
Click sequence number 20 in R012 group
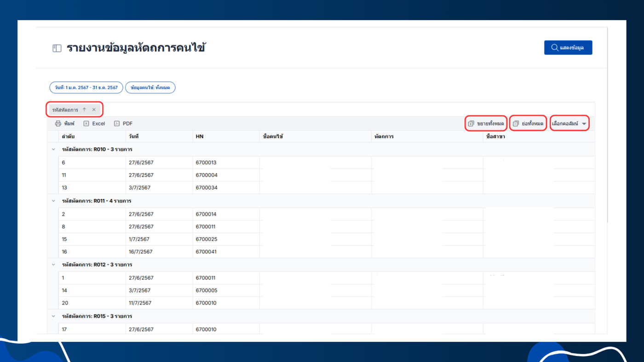click(x=92, y=303)
